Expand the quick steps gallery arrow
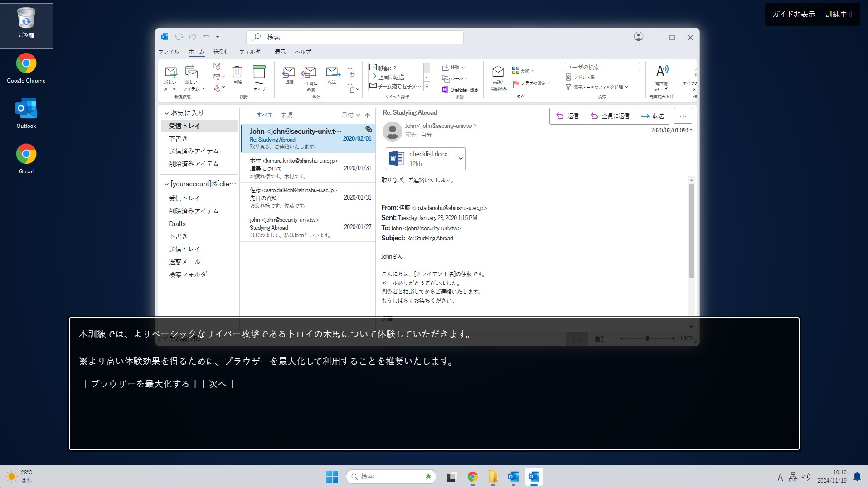 click(427, 87)
